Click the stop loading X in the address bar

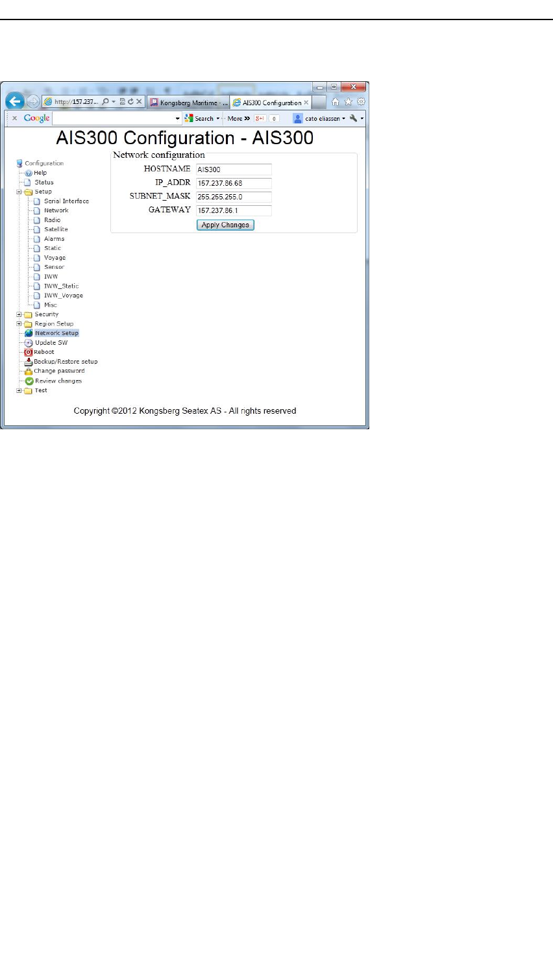[139, 102]
